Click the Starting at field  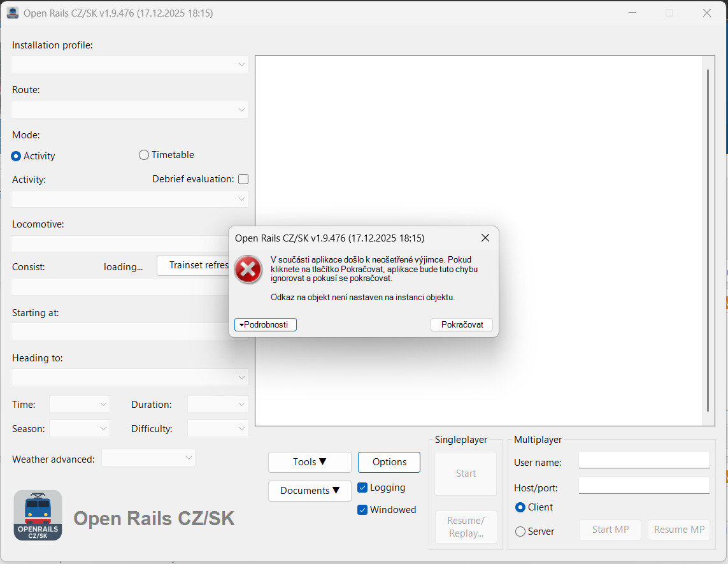[120, 332]
